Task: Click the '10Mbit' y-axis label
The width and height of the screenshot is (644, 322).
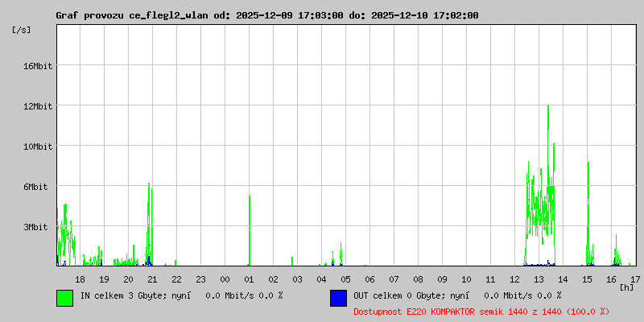Action: click(x=37, y=147)
